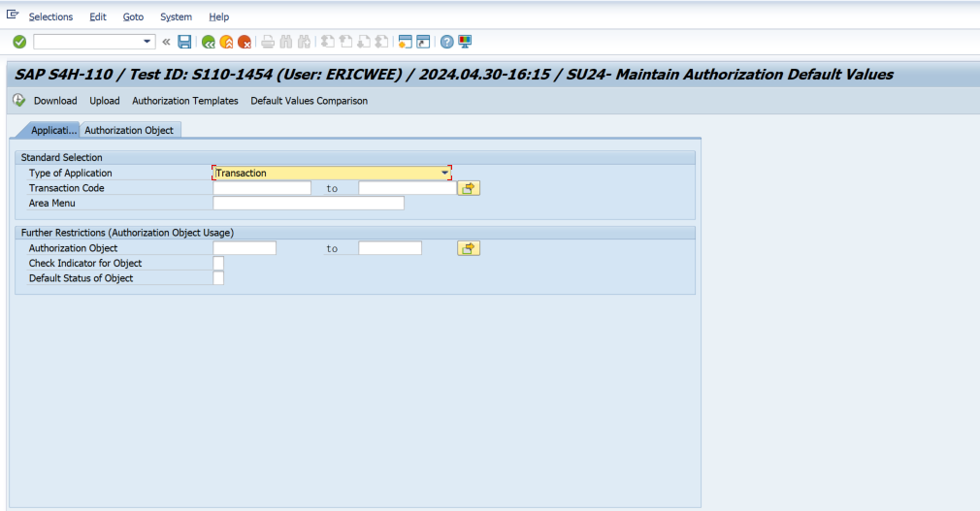Click the red Cancel icon
980x511 pixels.
click(x=245, y=42)
